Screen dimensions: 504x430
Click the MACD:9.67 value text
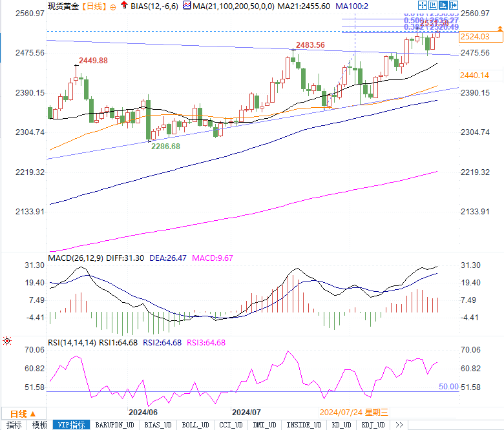[x=213, y=258]
